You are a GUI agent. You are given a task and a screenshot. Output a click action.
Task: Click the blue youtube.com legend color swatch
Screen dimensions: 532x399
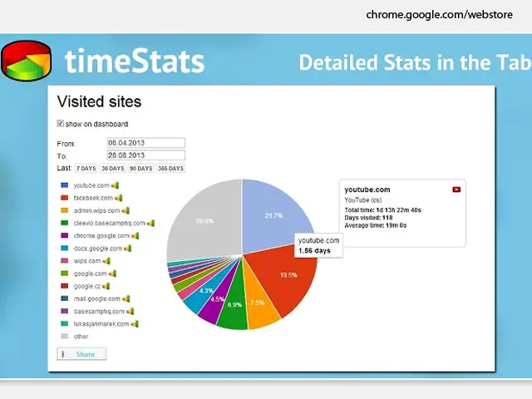(64, 185)
